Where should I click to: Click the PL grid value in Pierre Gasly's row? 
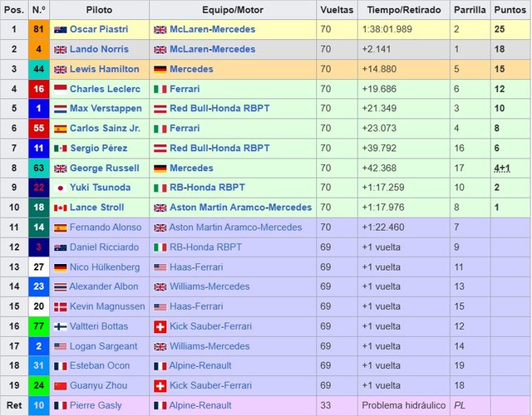(460, 405)
